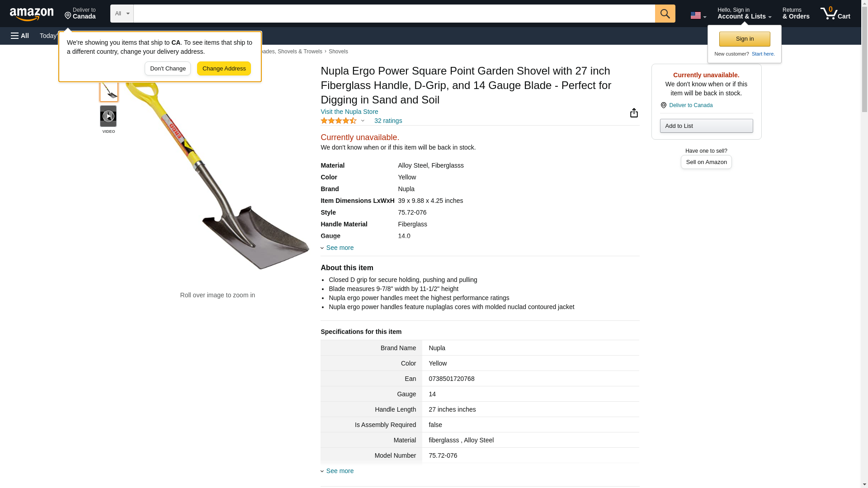This screenshot has width=868, height=488.
Task: Click the Shovels breadcrumb
Action: [338, 52]
